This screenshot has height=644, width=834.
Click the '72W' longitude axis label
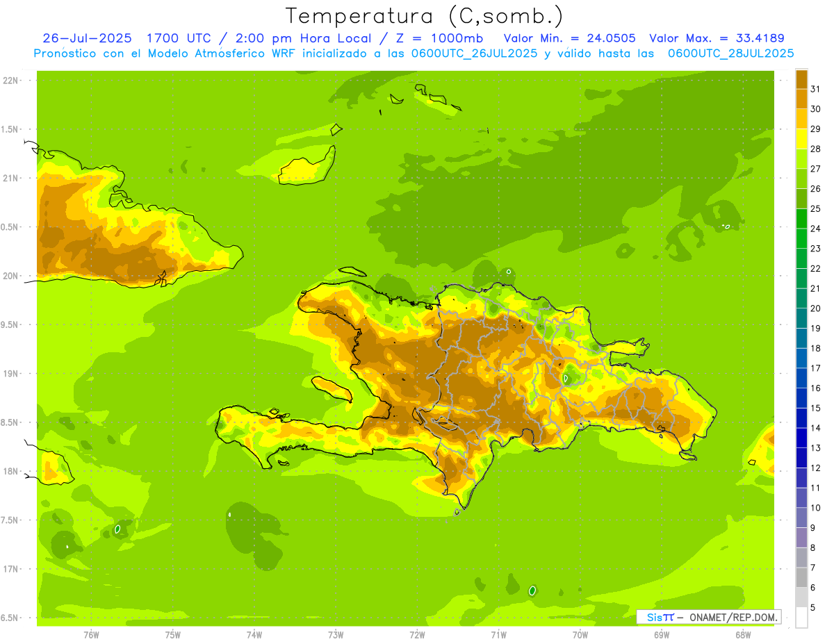[x=417, y=635]
